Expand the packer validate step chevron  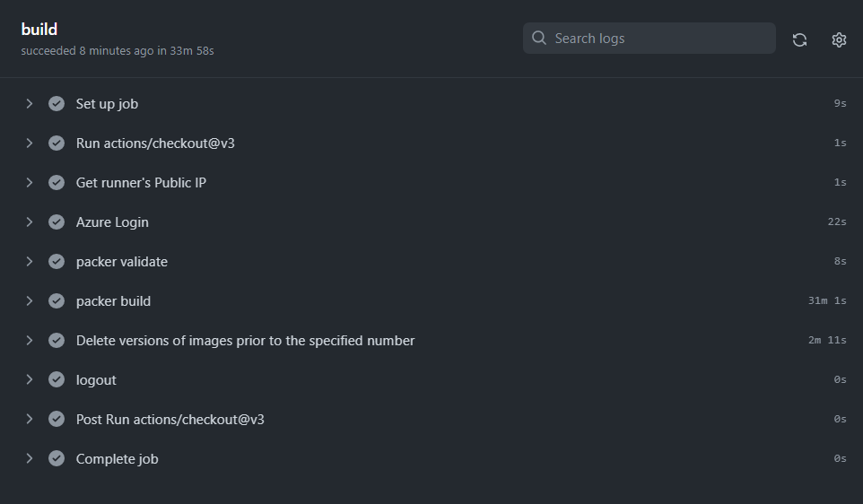pos(30,262)
